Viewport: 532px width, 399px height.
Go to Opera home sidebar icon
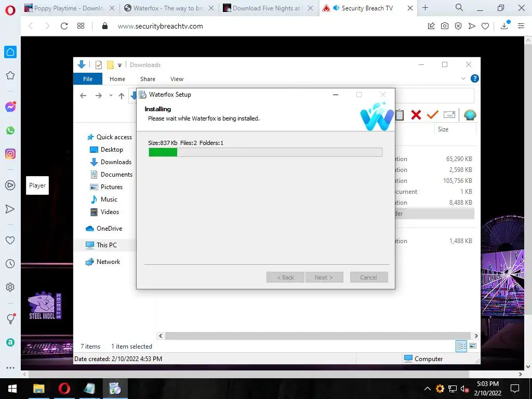(10, 52)
